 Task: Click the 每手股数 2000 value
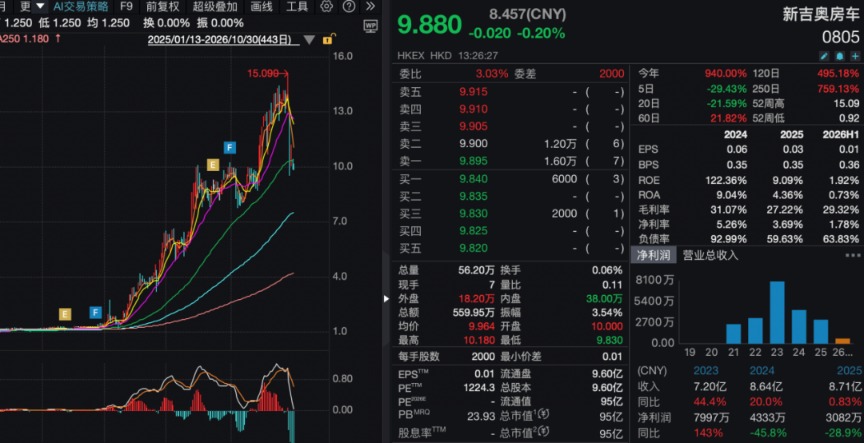click(x=483, y=356)
